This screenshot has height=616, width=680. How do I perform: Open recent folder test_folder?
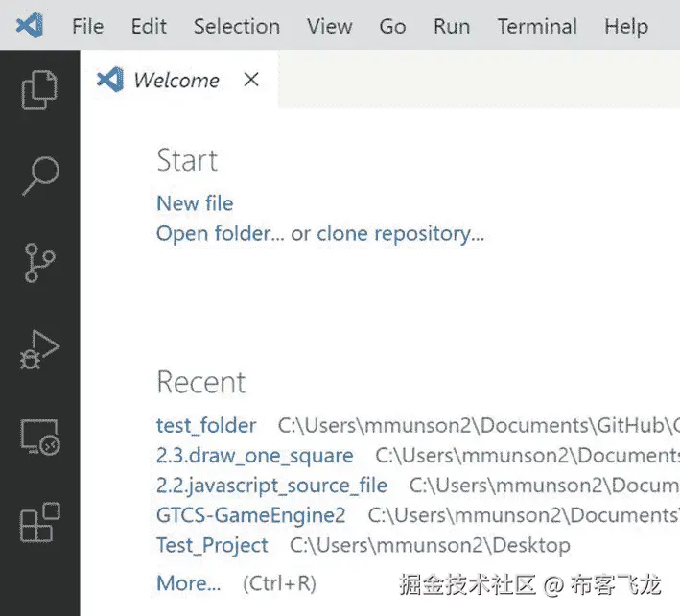[206, 426]
